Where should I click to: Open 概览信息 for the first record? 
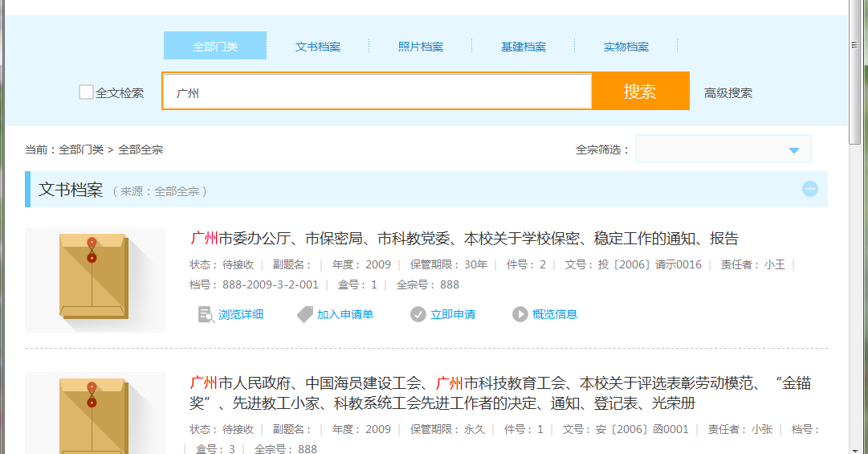tap(555, 314)
